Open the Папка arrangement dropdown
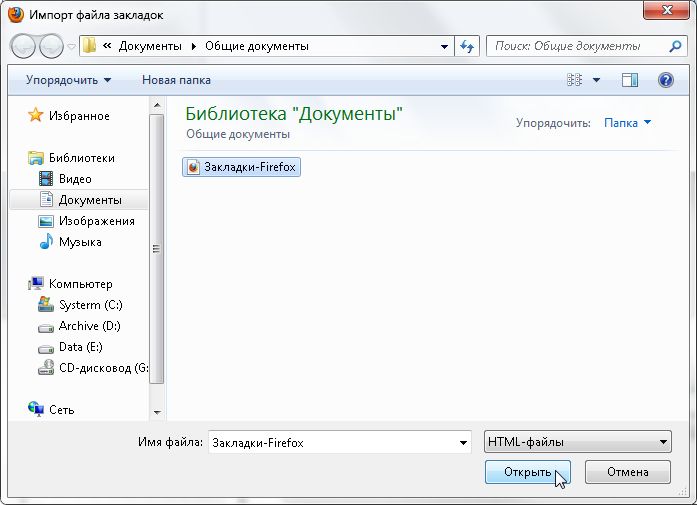 pos(627,123)
